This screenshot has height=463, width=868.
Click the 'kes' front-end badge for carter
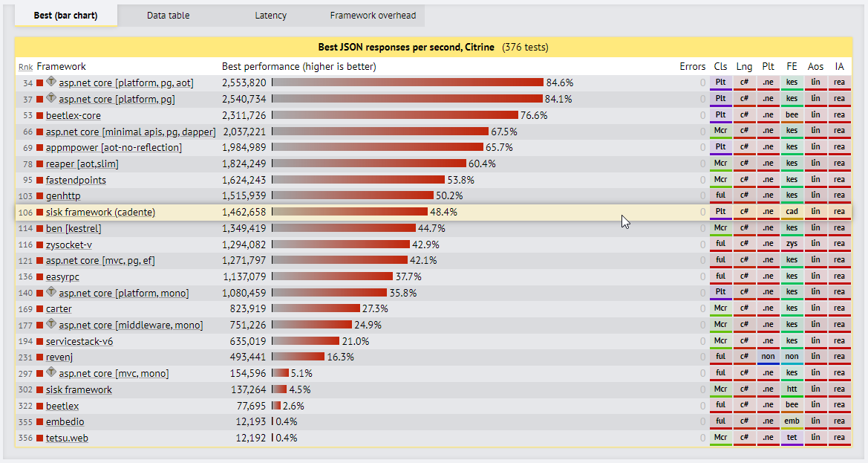pos(792,308)
